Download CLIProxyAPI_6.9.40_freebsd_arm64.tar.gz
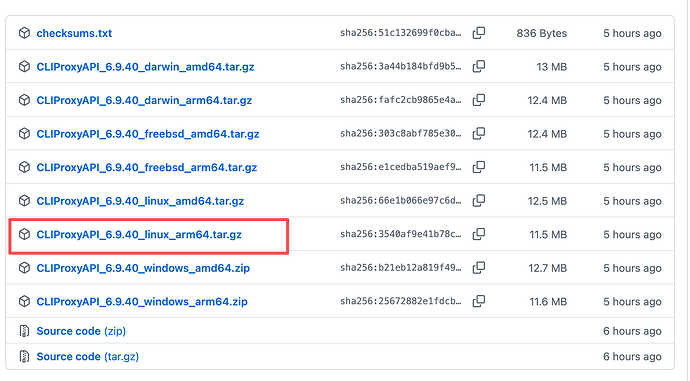 pos(147,167)
